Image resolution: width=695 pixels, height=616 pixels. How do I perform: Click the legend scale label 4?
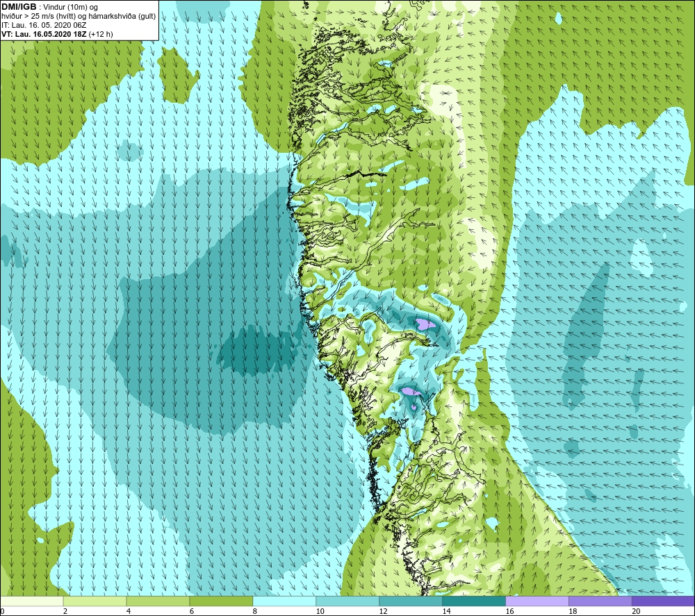click(129, 611)
